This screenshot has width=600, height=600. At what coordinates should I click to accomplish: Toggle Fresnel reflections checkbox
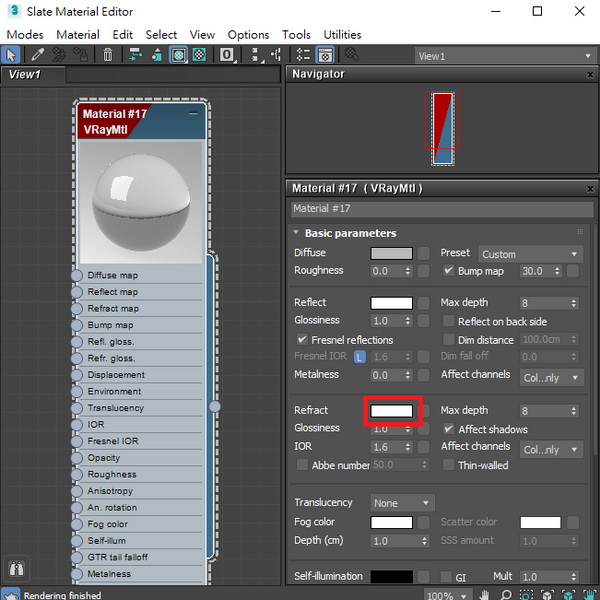click(x=302, y=339)
